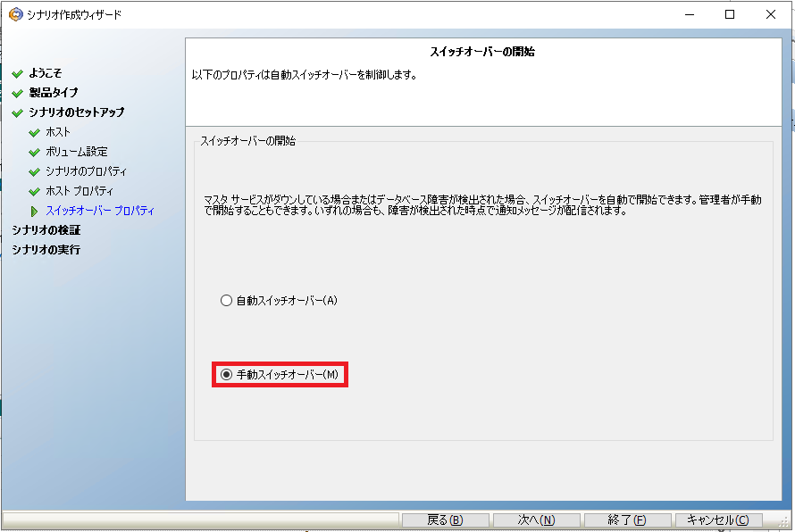The height and width of the screenshot is (532, 795).
Task: Click the green arrow beside スイッチオーバー プロパティ
Action: [x=34, y=212]
